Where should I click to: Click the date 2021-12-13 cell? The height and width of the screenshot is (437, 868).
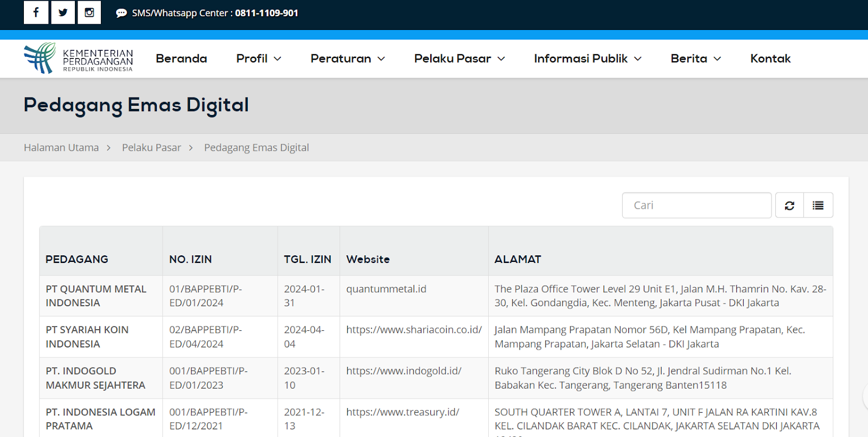click(309, 418)
